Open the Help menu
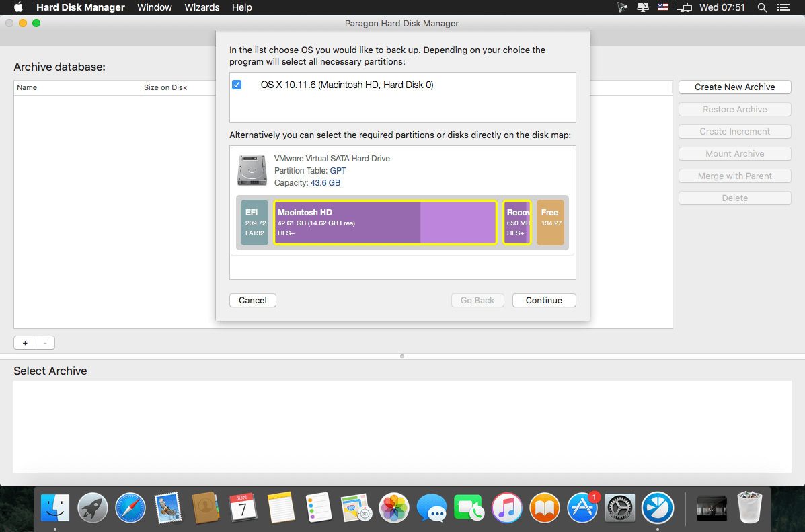805x532 pixels. (242, 7)
